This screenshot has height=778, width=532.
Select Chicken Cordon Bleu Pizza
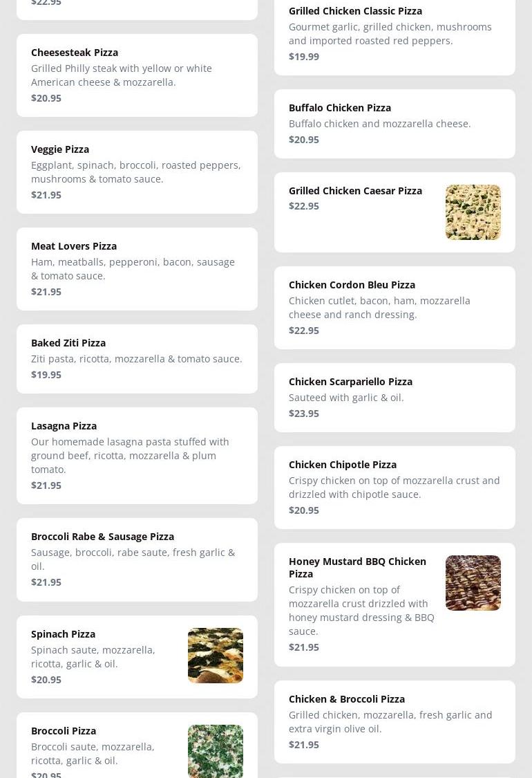(395, 308)
